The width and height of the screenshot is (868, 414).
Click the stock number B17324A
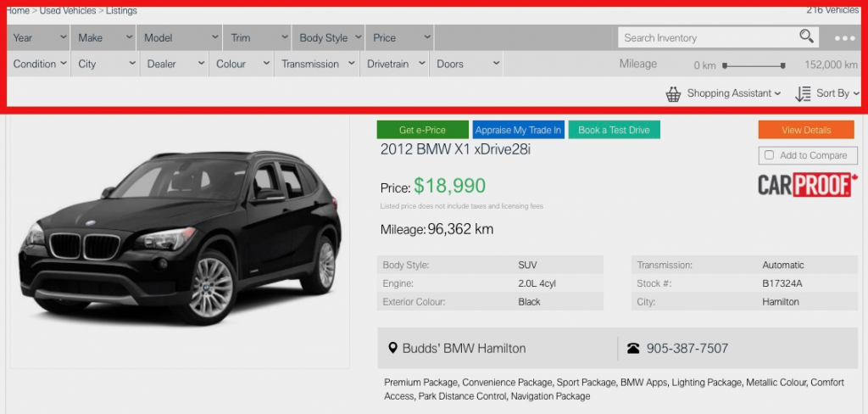[782, 283]
